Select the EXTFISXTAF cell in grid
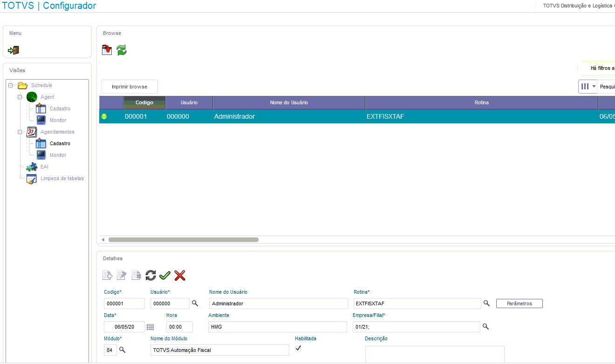Image resolution: width=615 pixels, height=364 pixels. coord(482,116)
